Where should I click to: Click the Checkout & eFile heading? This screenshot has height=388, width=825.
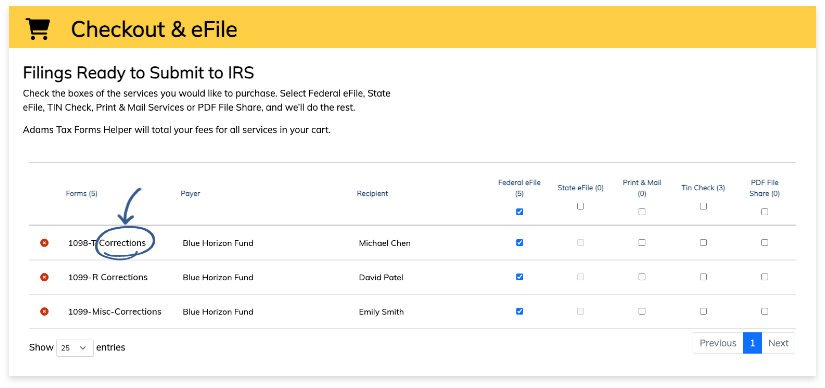coord(154,29)
